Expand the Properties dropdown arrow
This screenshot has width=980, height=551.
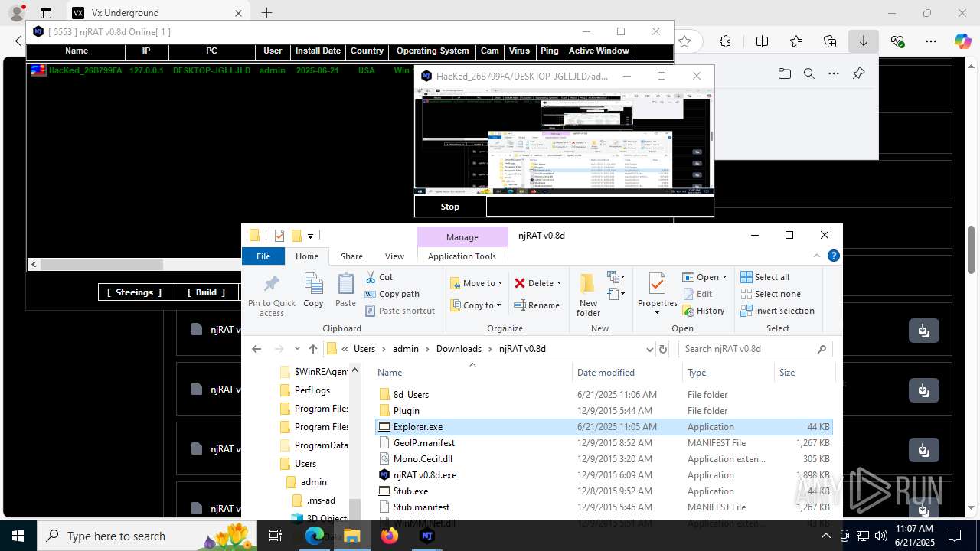pos(657,313)
